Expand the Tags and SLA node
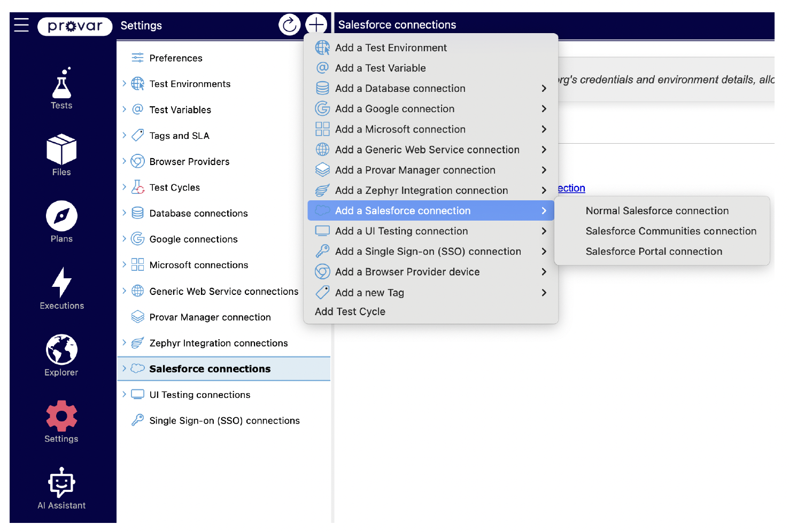The image size is (789, 532). [x=124, y=135]
